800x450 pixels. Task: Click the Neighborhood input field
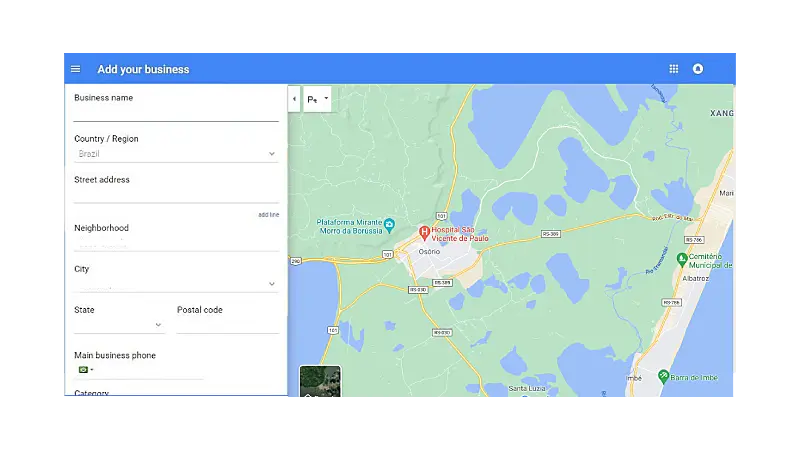(176, 244)
